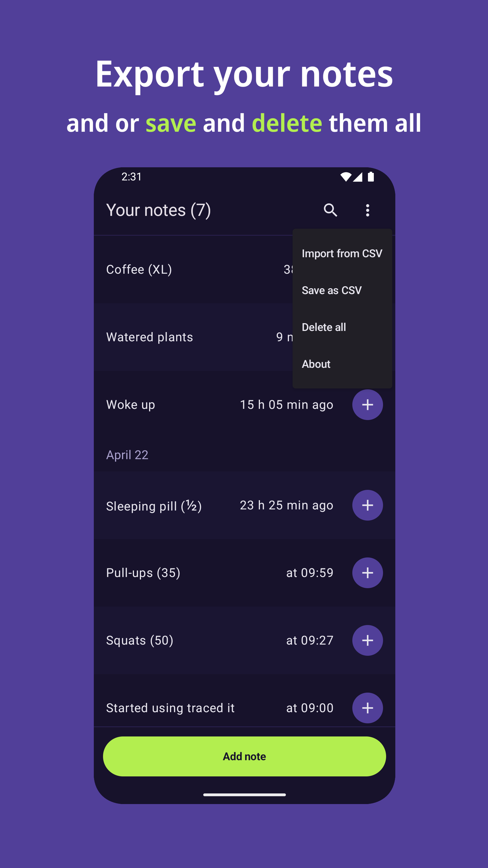Image resolution: width=488 pixels, height=868 pixels.
Task: Choose Import from CSV menu entry
Action: click(342, 253)
